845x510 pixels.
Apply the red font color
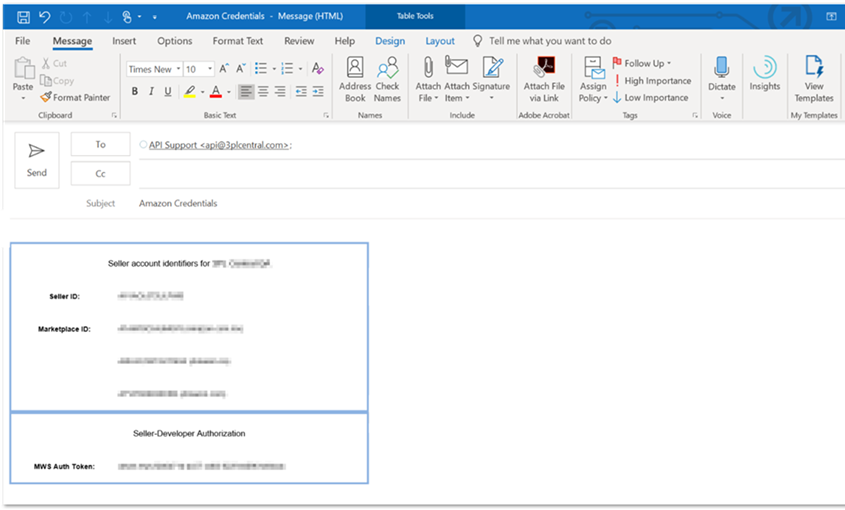[x=216, y=92]
